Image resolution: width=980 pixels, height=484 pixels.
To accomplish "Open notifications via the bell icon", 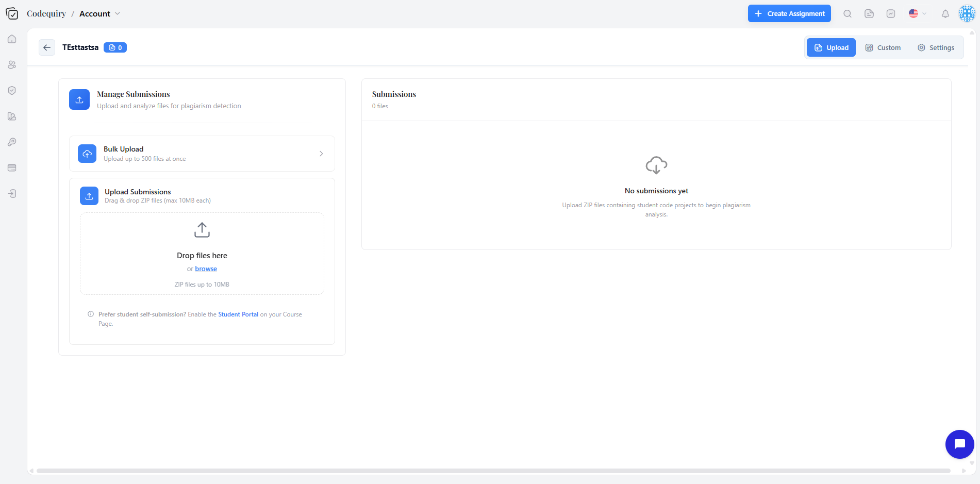I will pos(945,13).
